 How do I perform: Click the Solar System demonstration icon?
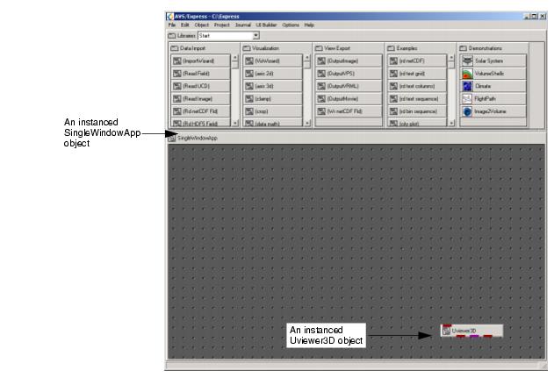[x=468, y=61]
